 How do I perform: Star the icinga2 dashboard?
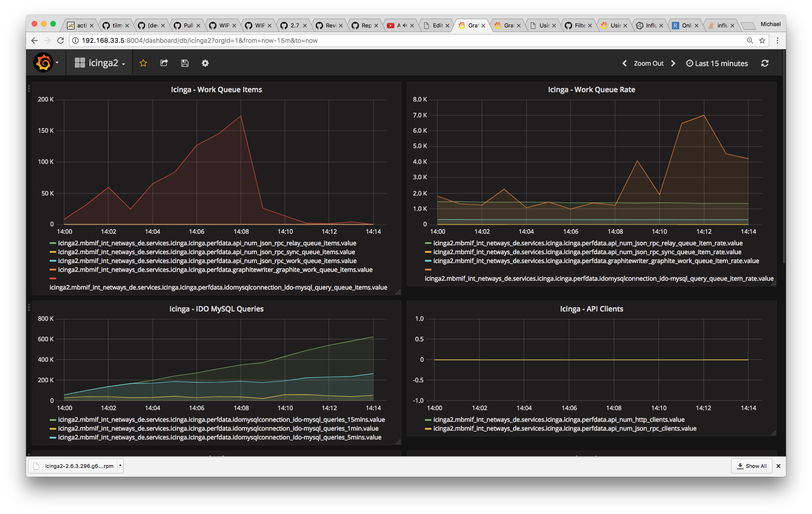click(x=143, y=63)
